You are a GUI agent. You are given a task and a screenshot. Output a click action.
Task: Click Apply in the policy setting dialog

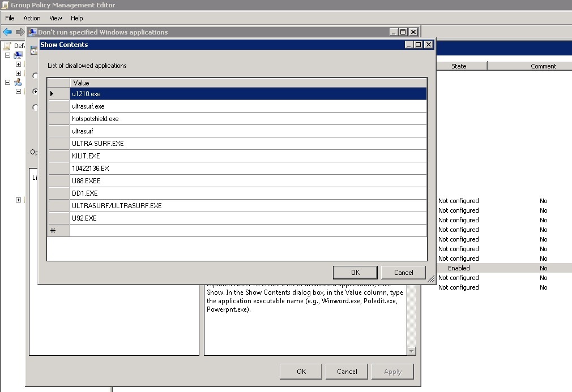(392, 372)
